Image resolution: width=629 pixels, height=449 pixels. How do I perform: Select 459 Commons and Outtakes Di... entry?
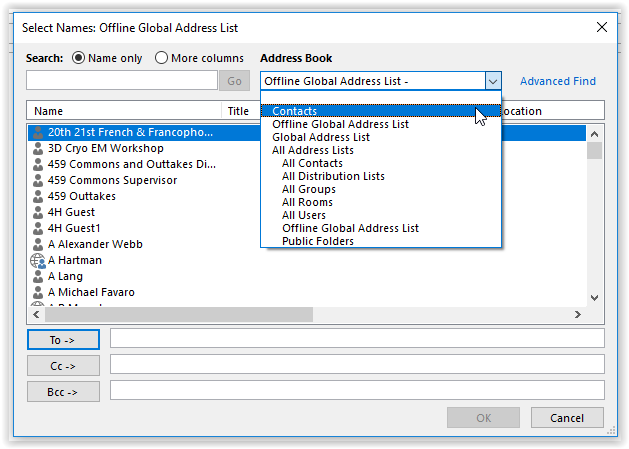pyautogui.click(x=132, y=164)
